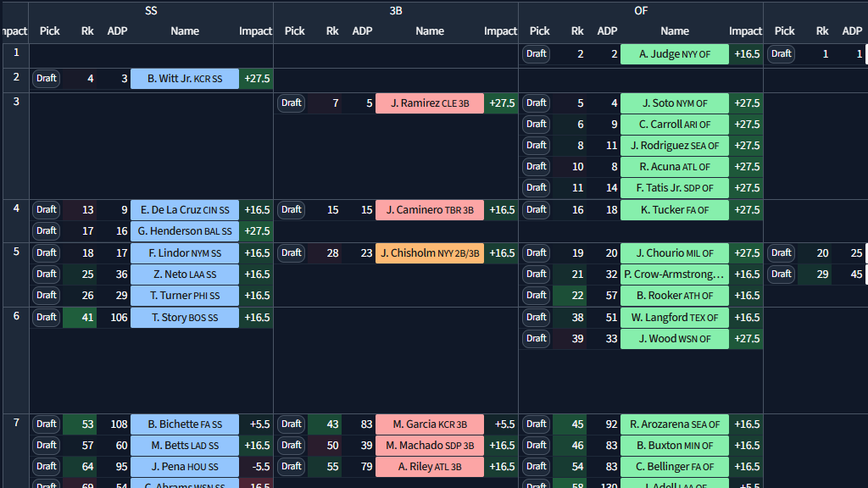Click Draft button for A. Riley
The image size is (868, 488).
point(292,467)
